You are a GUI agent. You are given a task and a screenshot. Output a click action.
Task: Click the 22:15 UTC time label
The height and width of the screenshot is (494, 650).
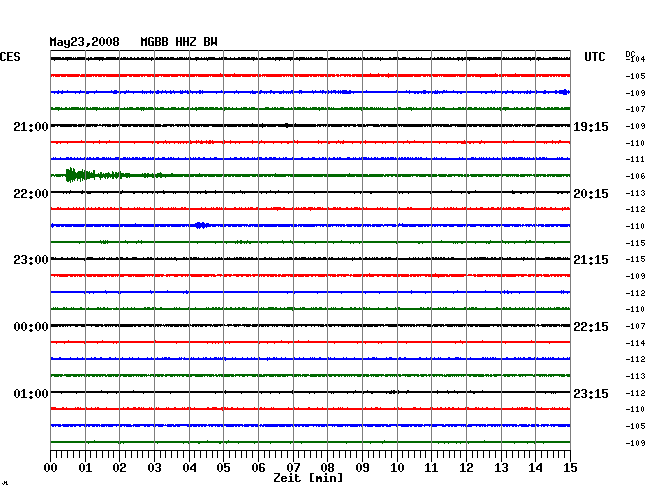(x=591, y=327)
